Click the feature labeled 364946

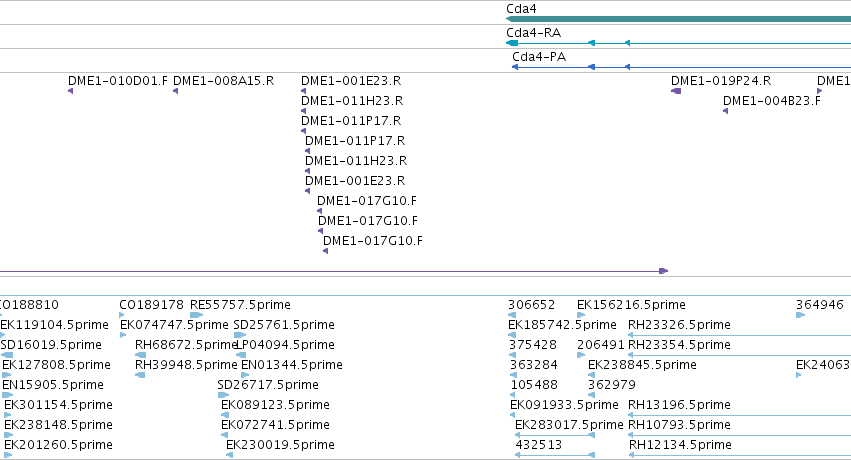(x=820, y=305)
